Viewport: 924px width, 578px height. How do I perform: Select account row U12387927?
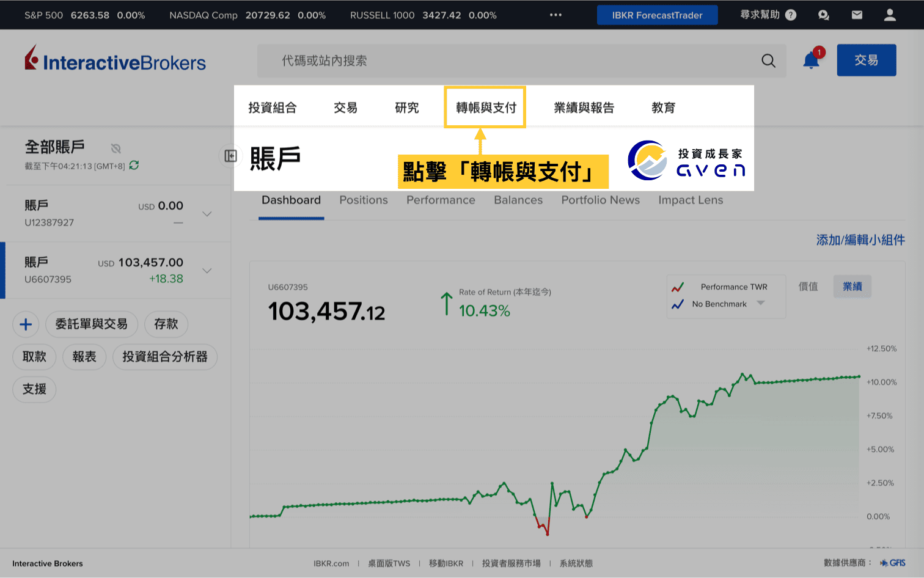point(116,214)
